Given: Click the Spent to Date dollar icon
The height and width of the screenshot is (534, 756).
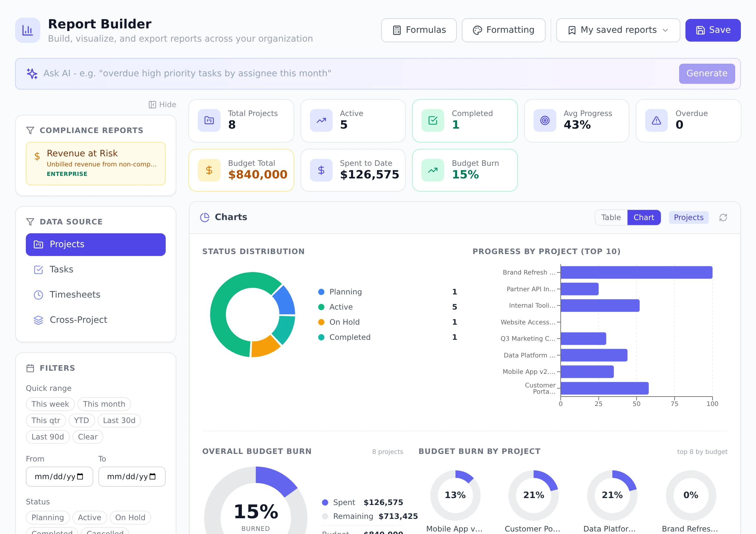Looking at the screenshot, I should [321, 170].
